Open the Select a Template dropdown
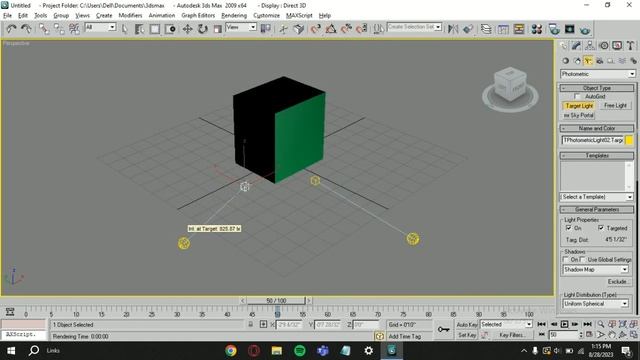This screenshot has width=640, height=360. (x=597, y=197)
